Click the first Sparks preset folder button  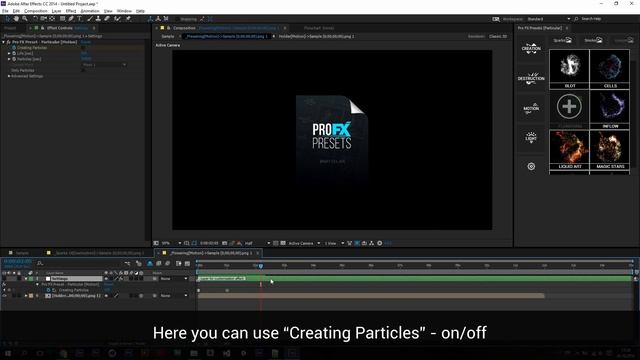tap(562, 40)
